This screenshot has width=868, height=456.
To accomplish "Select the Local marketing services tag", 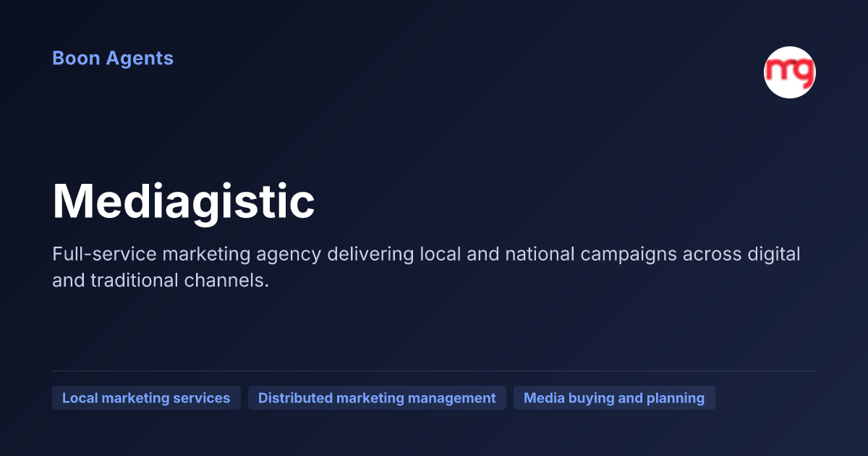I will [x=146, y=398].
